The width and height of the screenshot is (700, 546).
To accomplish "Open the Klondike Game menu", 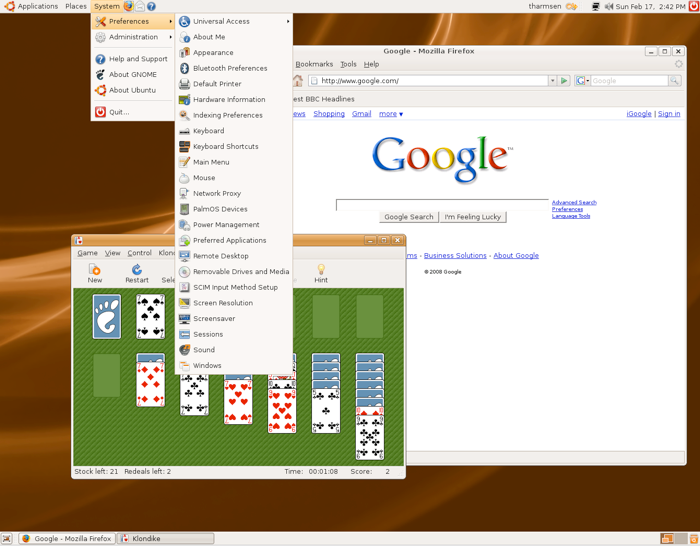I will tap(87, 253).
